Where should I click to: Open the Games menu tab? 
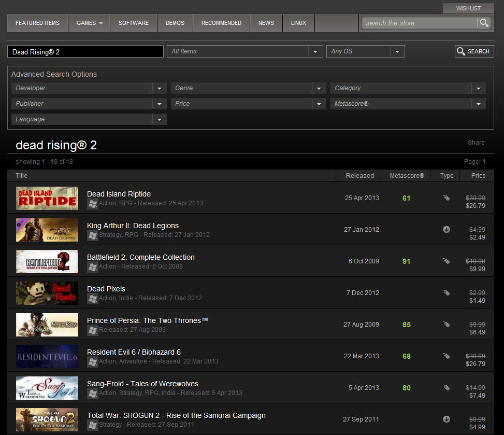click(89, 23)
